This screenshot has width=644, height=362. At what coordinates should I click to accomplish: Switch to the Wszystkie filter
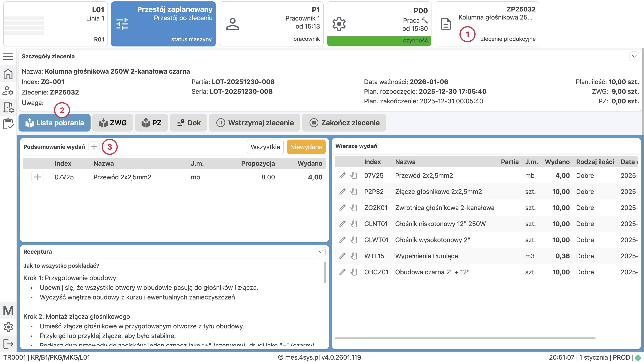265,147
